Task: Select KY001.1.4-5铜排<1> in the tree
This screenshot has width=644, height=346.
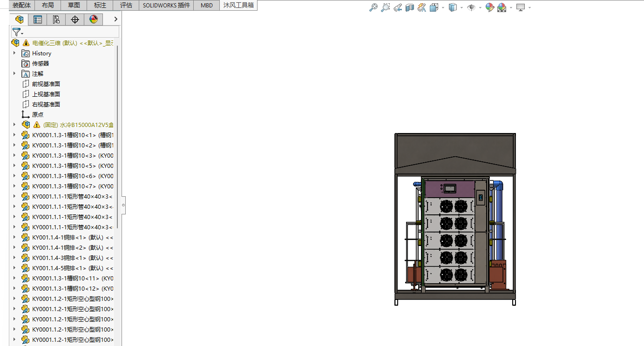Action: click(x=73, y=268)
